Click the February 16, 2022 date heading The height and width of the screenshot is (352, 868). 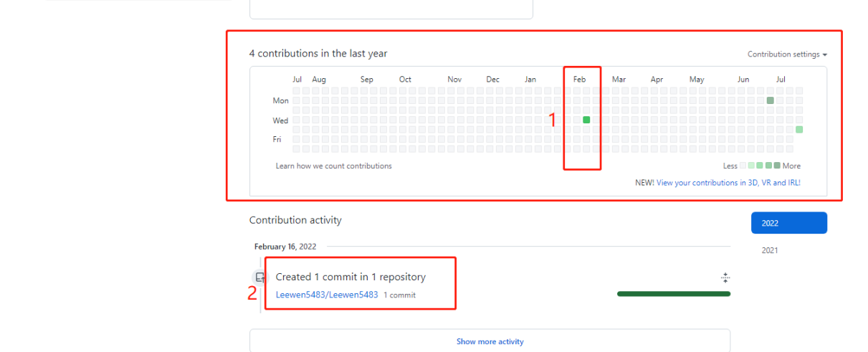285,247
